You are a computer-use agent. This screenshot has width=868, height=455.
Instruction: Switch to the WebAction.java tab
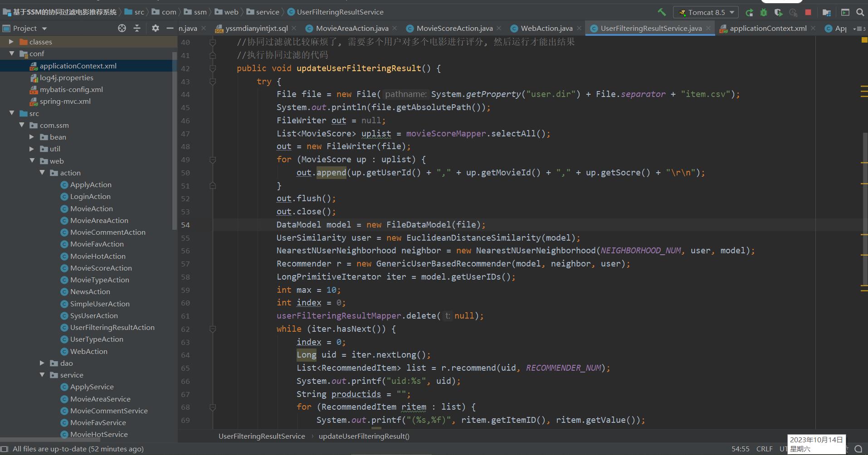(546, 28)
